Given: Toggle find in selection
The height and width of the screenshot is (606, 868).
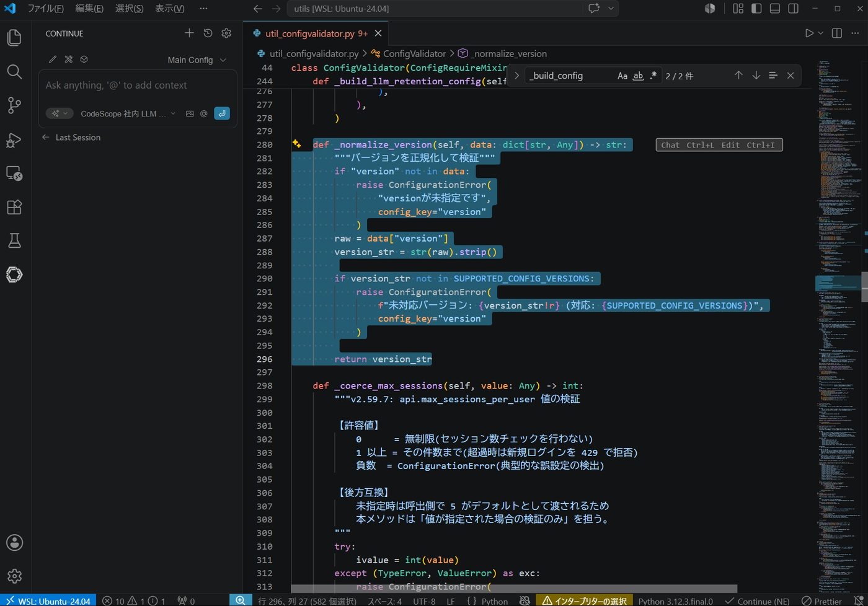Looking at the screenshot, I should pos(773,75).
